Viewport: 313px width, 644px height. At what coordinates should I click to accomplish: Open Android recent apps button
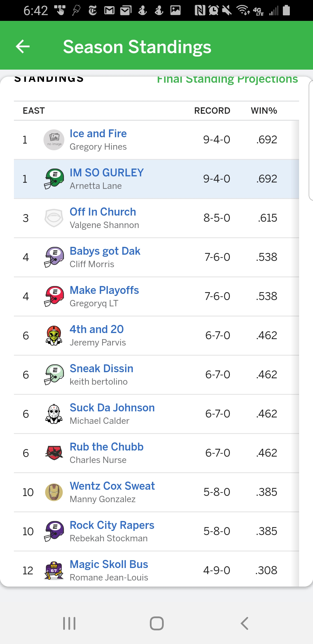click(x=69, y=623)
